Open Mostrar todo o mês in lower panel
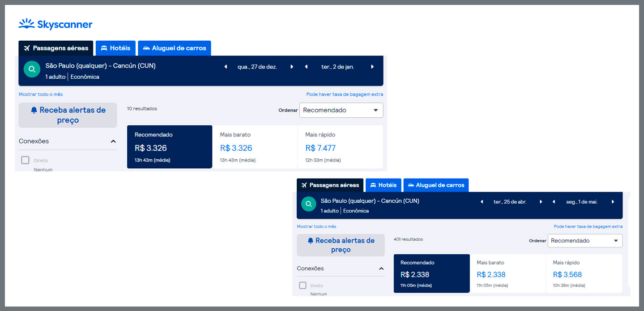The width and height of the screenshot is (644, 311). click(x=316, y=226)
